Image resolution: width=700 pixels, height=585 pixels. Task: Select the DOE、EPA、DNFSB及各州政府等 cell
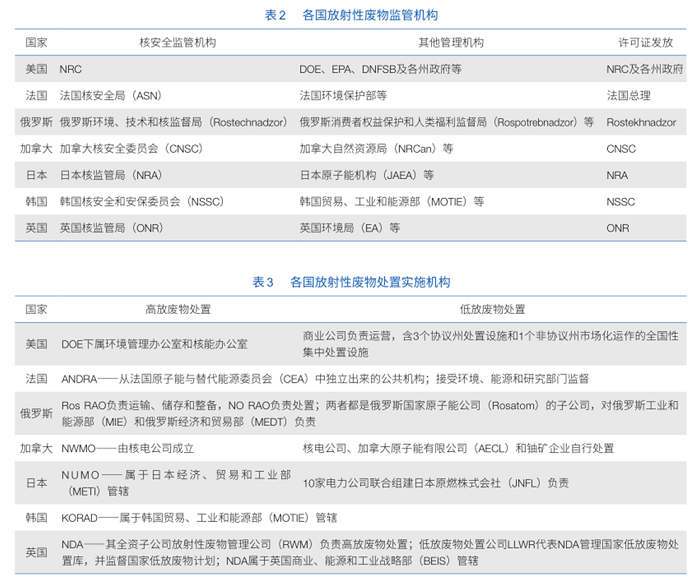tap(380, 70)
